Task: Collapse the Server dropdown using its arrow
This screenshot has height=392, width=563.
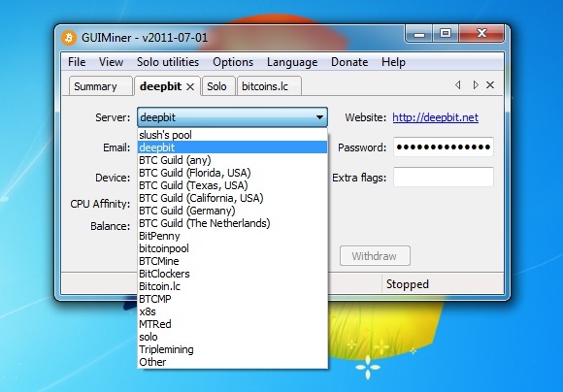Action: click(x=319, y=117)
